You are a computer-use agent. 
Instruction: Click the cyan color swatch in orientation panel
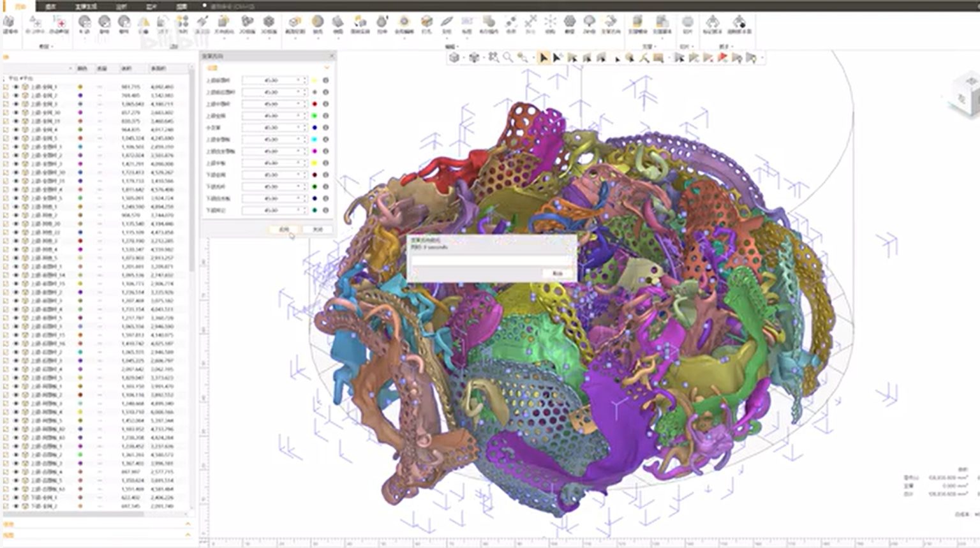(x=315, y=139)
